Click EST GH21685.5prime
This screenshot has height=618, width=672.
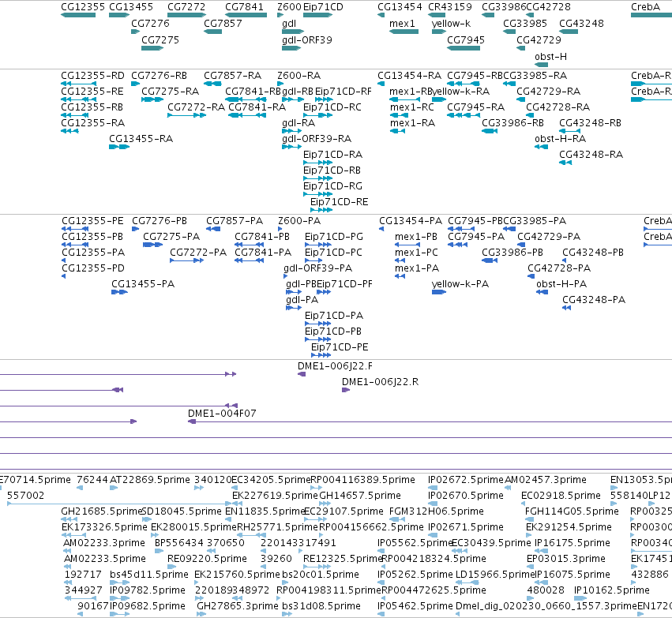click(x=101, y=511)
